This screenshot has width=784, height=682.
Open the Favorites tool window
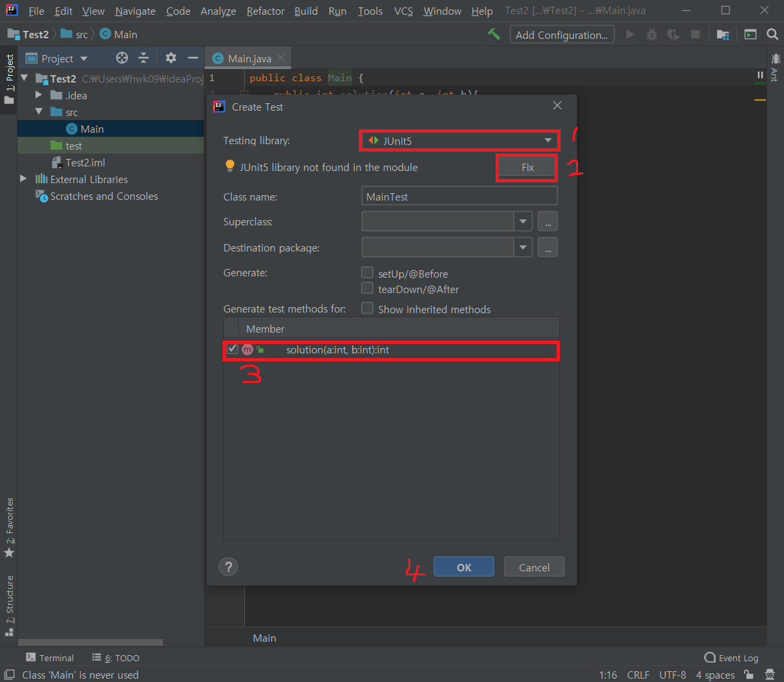pos(9,528)
